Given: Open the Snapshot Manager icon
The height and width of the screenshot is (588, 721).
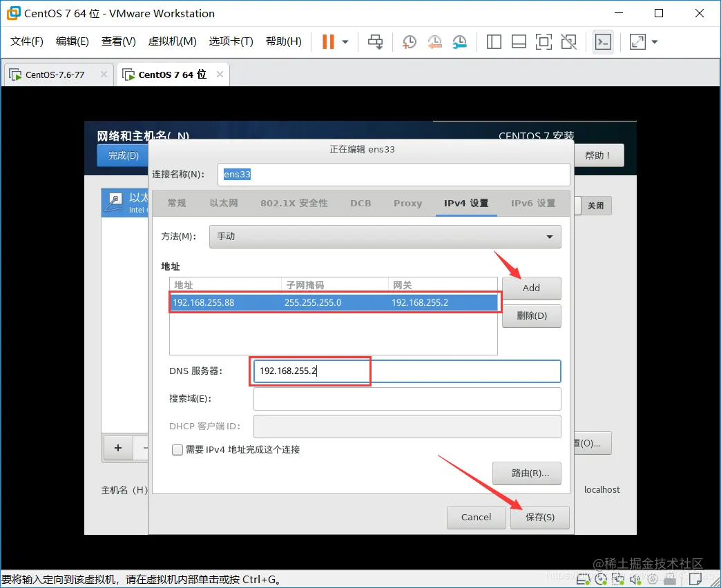Looking at the screenshot, I should [x=459, y=41].
